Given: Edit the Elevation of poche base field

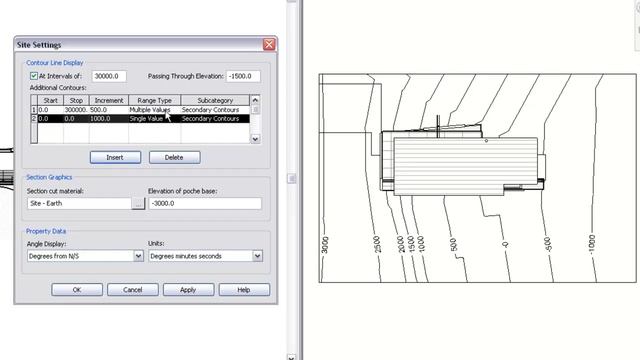Looking at the screenshot, I should click(x=205, y=203).
